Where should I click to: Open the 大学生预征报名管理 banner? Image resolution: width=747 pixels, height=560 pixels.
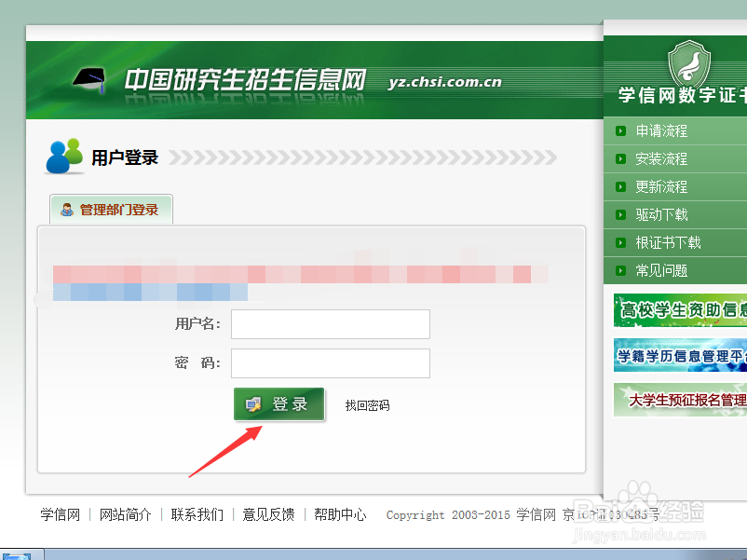tap(680, 400)
